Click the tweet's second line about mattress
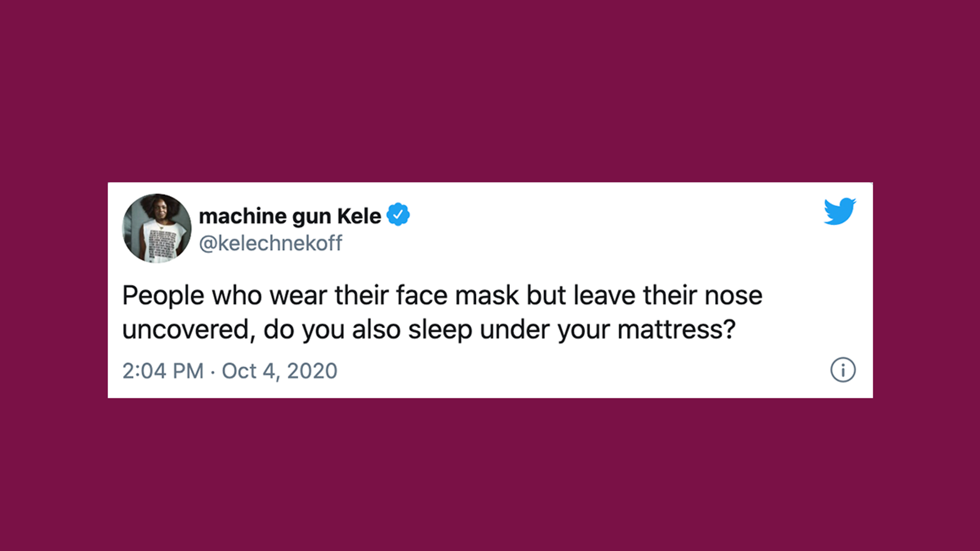 coord(429,330)
